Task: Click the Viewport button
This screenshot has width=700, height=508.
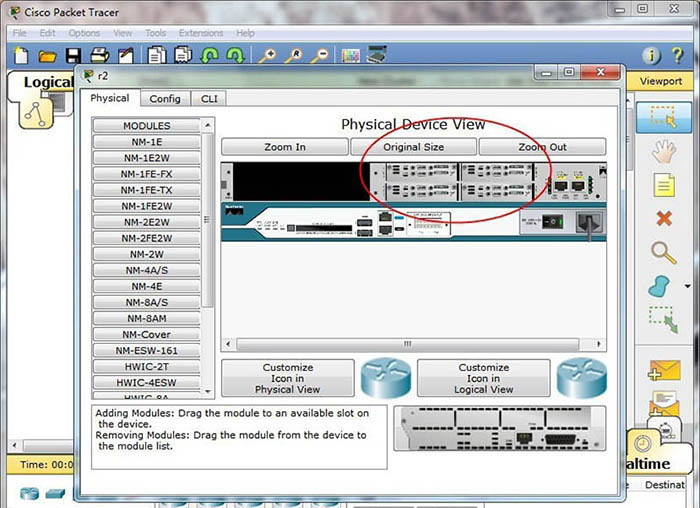Action: pos(660,81)
